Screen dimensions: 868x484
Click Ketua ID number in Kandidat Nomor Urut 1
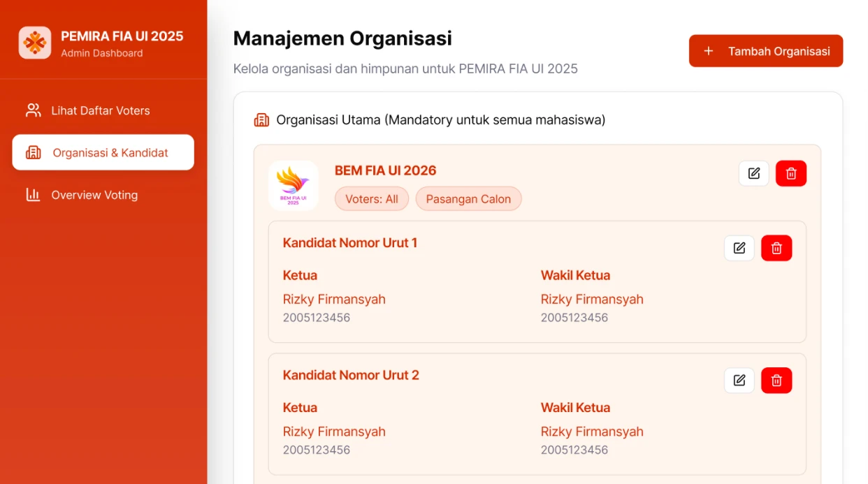317,318
